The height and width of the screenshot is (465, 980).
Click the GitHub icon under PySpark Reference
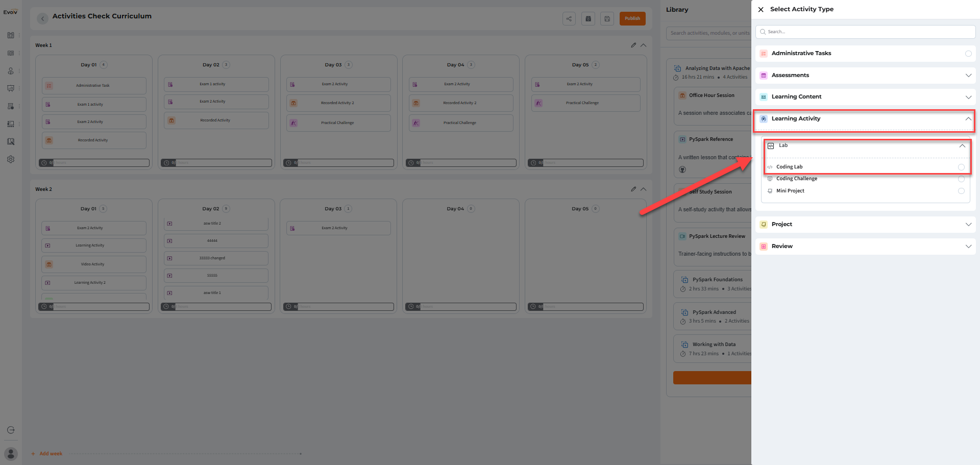[x=682, y=169]
